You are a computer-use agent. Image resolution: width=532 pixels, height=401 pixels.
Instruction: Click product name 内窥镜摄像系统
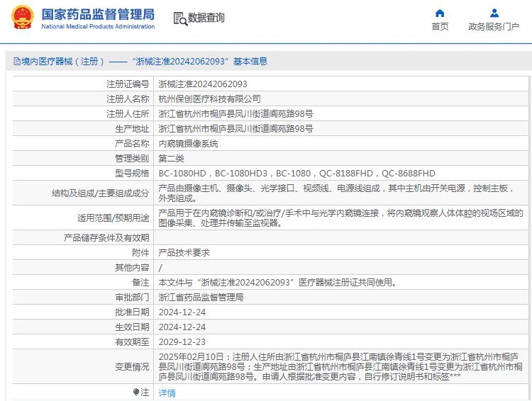coord(188,143)
